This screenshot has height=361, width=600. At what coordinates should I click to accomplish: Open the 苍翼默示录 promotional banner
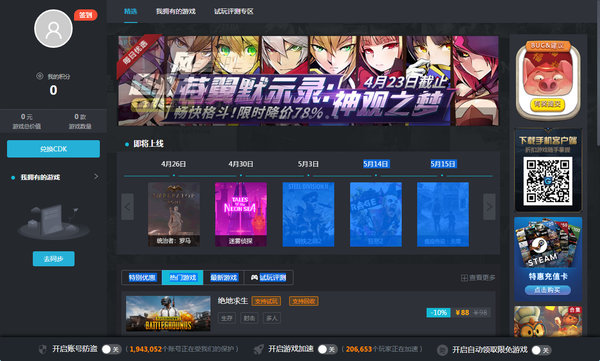[308, 81]
